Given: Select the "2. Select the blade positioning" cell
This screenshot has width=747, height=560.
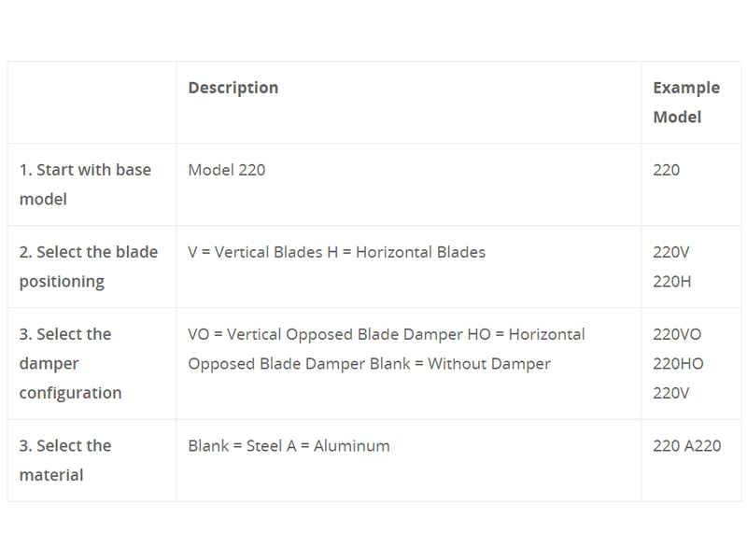Looking at the screenshot, I should click(x=89, y=266).
